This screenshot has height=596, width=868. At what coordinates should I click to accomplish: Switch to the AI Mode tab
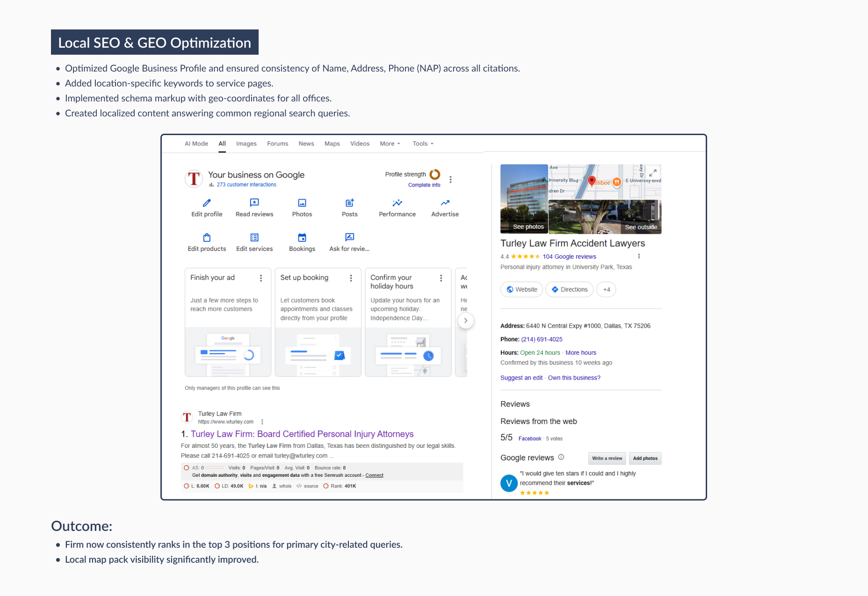tap(196, 144)
